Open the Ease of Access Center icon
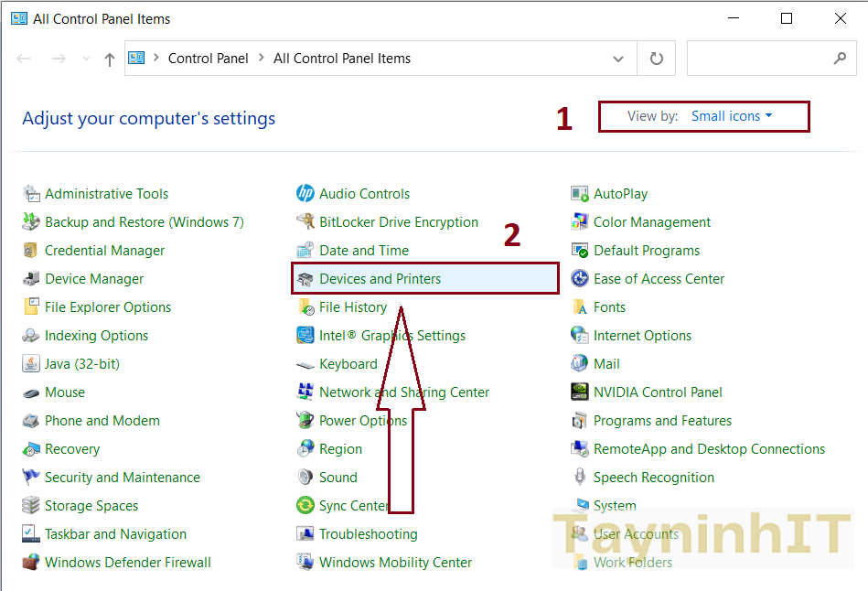Image resolution: width=868 pixels, height=591 pixels. coord(579,279)
